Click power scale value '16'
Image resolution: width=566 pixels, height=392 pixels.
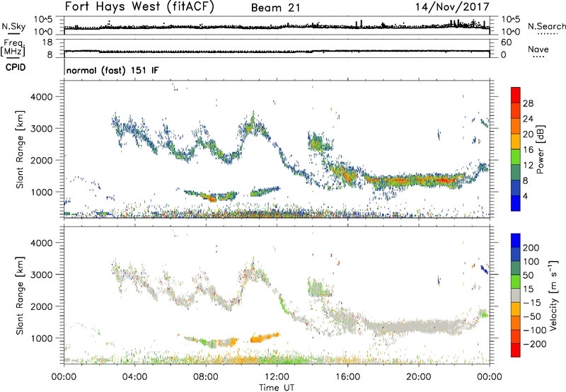pos(528,150)
